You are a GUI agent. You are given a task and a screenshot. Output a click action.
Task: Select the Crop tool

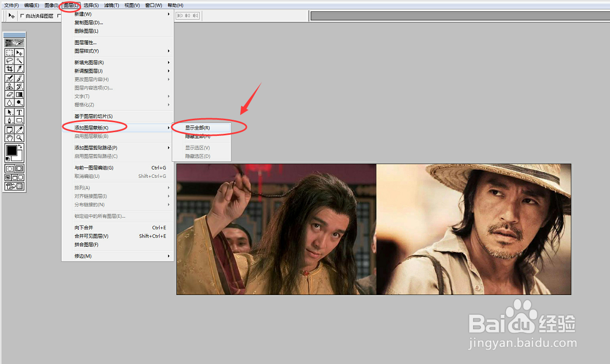tap(9, 69)
